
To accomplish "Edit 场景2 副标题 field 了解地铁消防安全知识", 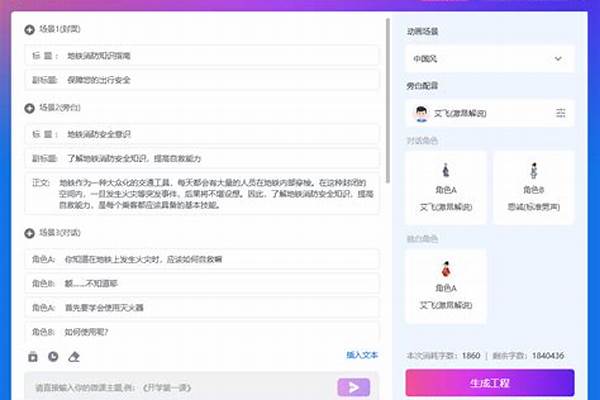I will (x=202, y=158).
